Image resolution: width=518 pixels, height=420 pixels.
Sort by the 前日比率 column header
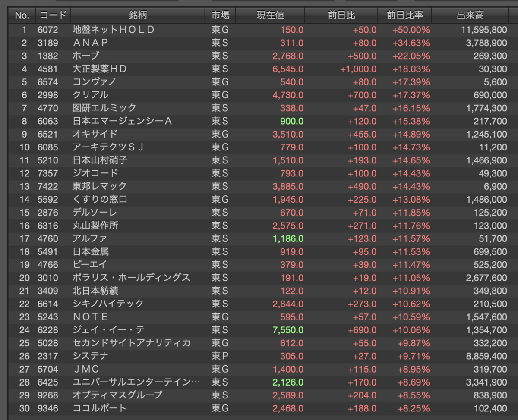tap(405, 16)
